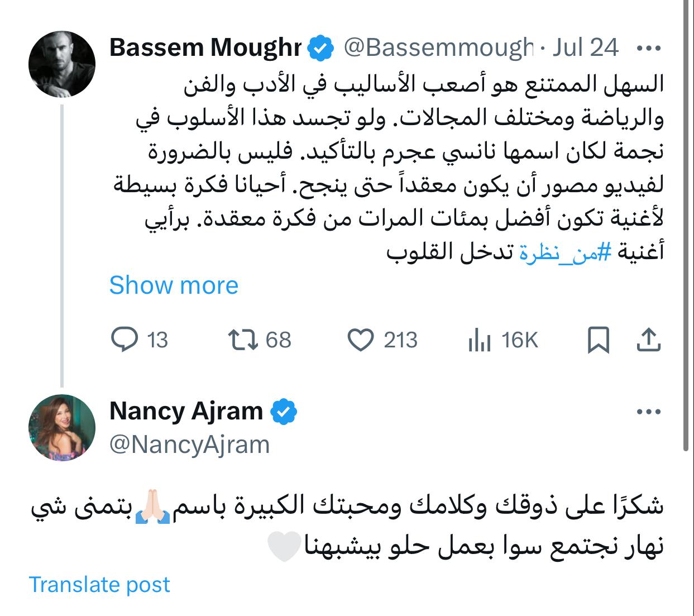Click the @NancyAjram handle
Screen dimensions: 694x616
point(190,445)
